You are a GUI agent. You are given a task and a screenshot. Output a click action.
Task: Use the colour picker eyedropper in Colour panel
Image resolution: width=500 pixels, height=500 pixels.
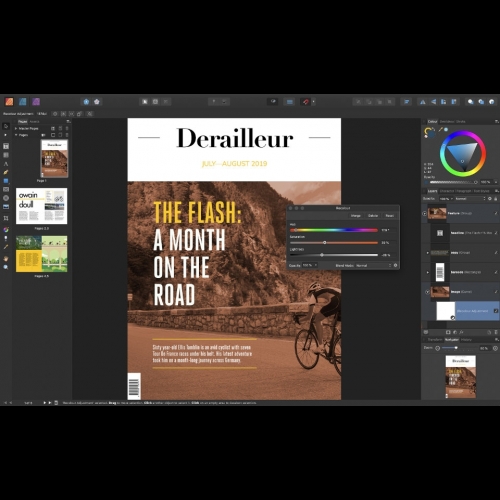coord(441,129)
